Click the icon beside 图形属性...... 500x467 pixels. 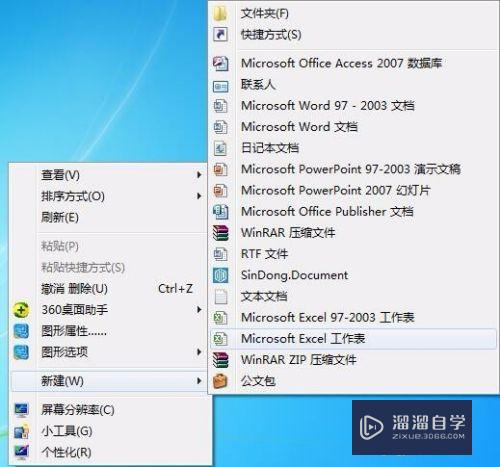click(x=21, y=331)
